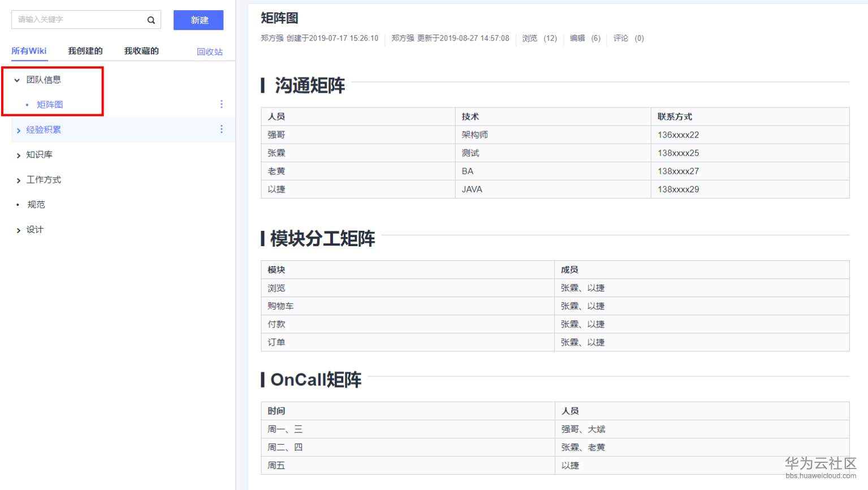
Task: Switch to the 所有Wiki tab
Action: click(29, 51)
